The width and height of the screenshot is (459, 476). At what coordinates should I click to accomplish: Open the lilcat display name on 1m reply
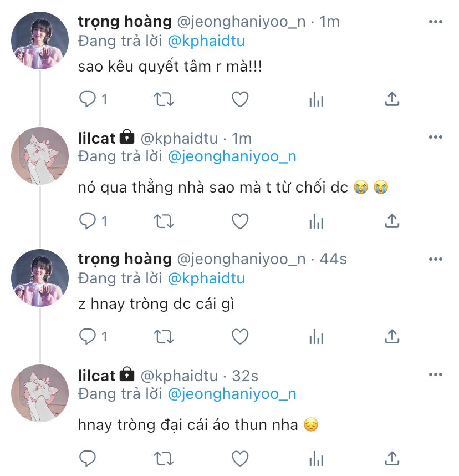click(97, 138)
